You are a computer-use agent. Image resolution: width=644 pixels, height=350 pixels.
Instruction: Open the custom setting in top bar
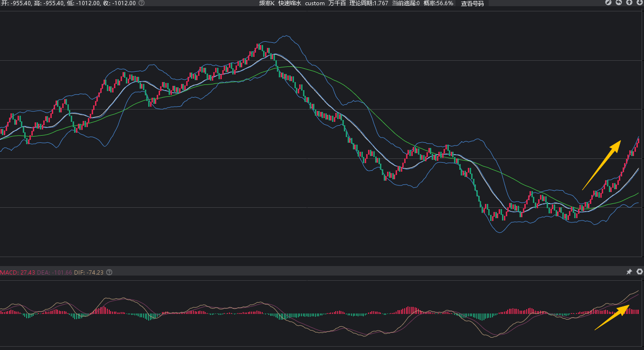315,3
